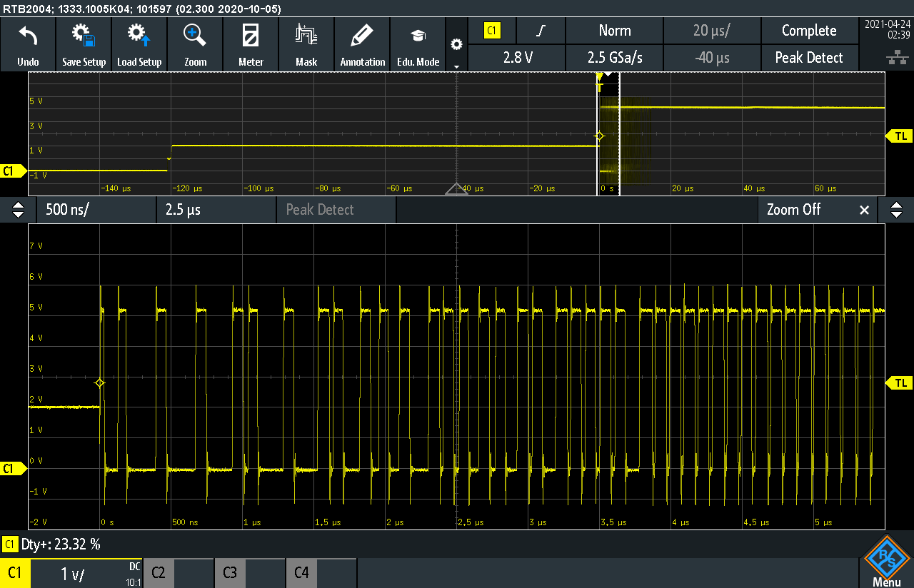Click trigger point diamond in zoom waveform
The height and width of the screenshot is (588, 914).
(100, 383)
